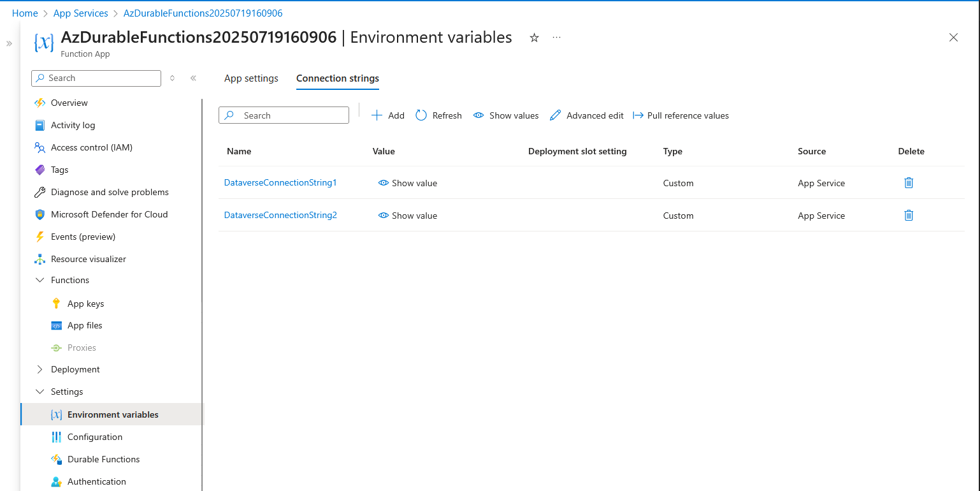This screenshot has height=491, width=980.
Task: Click the Home breadcrumb link
Action: pos(25,13)
